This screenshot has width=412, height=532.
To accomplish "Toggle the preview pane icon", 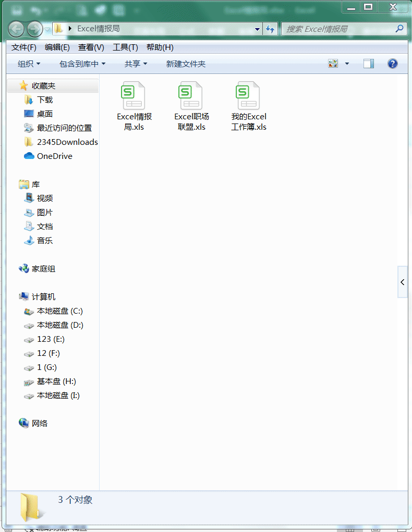I will (x=369, y=64).
